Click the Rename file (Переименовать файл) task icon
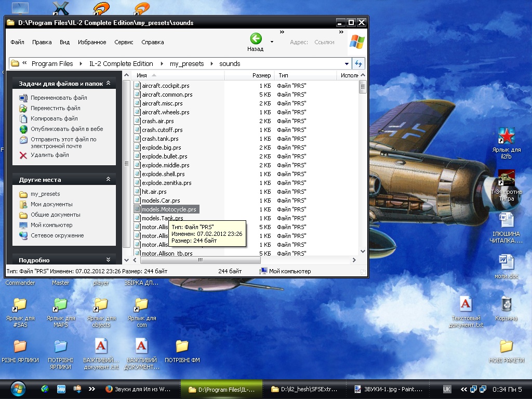This screenshot has height=399, width=532. point(23,98)
